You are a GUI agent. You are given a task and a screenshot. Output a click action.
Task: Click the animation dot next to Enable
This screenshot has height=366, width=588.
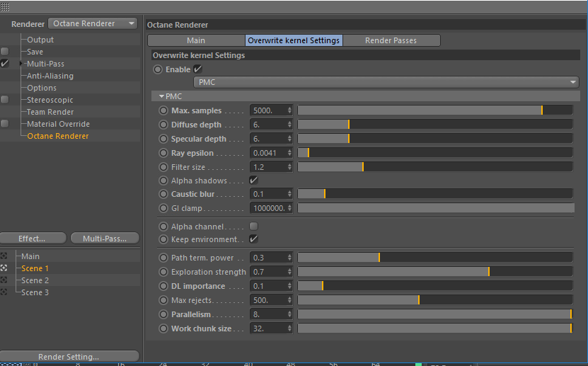tap(158, 69)
